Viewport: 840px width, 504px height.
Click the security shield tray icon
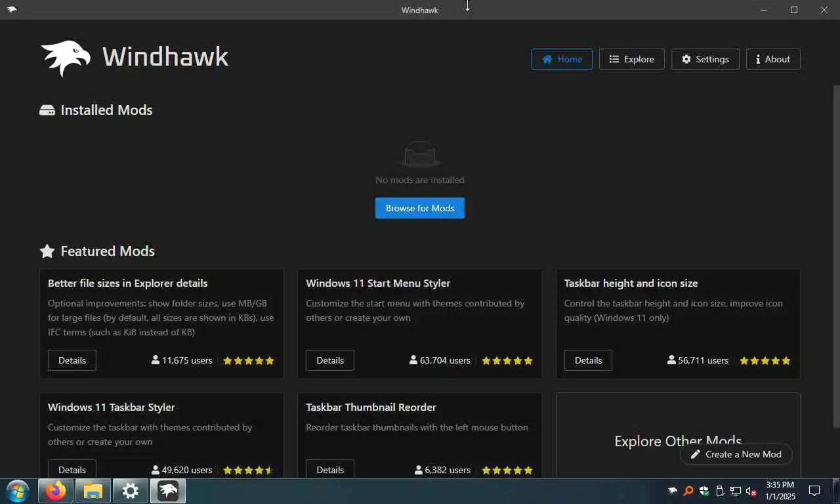pos(704,491)
